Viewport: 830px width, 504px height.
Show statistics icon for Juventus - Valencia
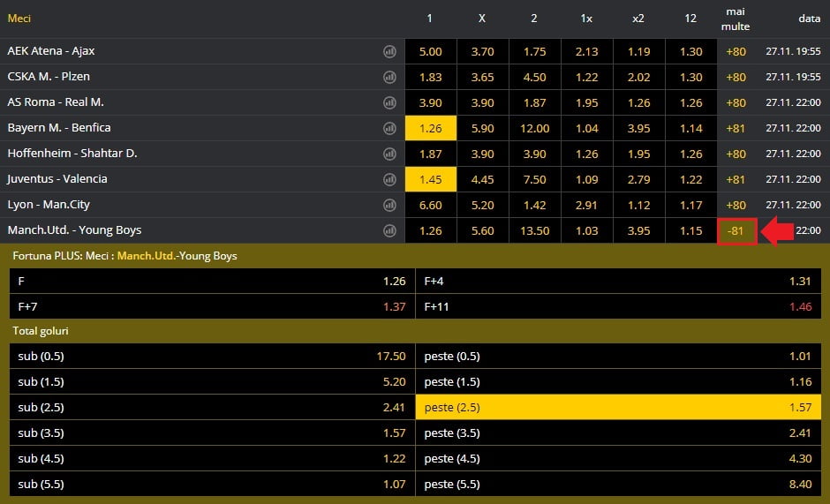pyautogui.click(x=389, y=179)
